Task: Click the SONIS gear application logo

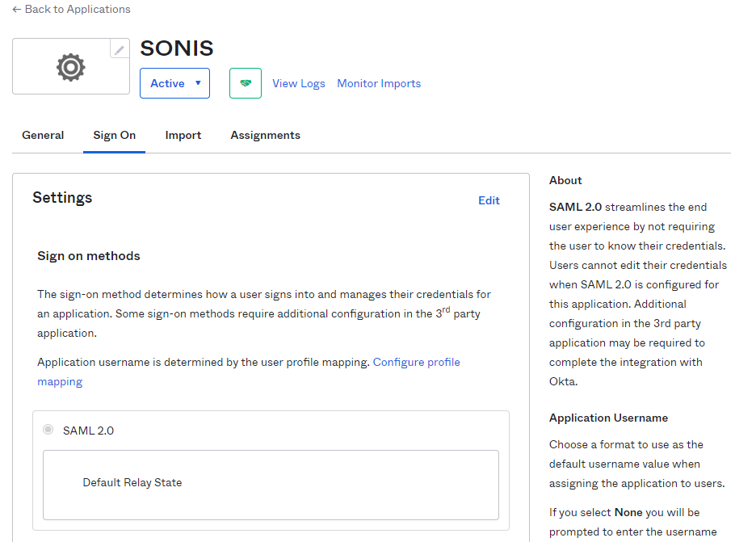Action: coord(70,67)
